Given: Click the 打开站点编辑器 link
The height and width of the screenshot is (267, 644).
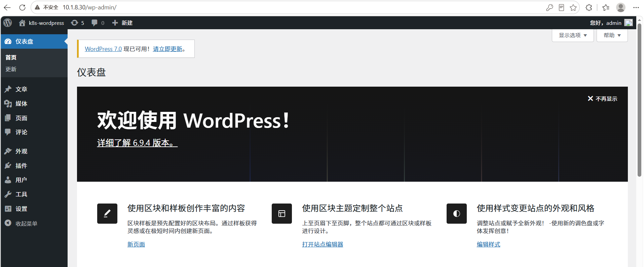Looking at the screenshot, I should click(323, 244).
